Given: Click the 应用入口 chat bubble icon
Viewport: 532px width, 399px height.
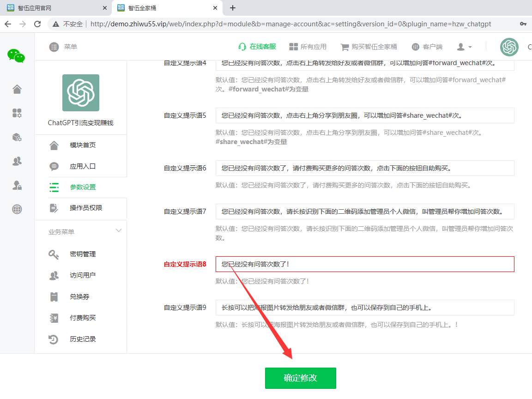Looking at the screenshot, I should pyautogui.click(x=54, y=166).
